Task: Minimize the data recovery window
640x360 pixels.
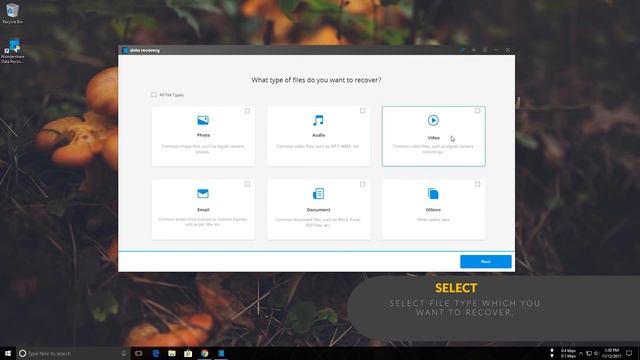Action: (496, 50)
